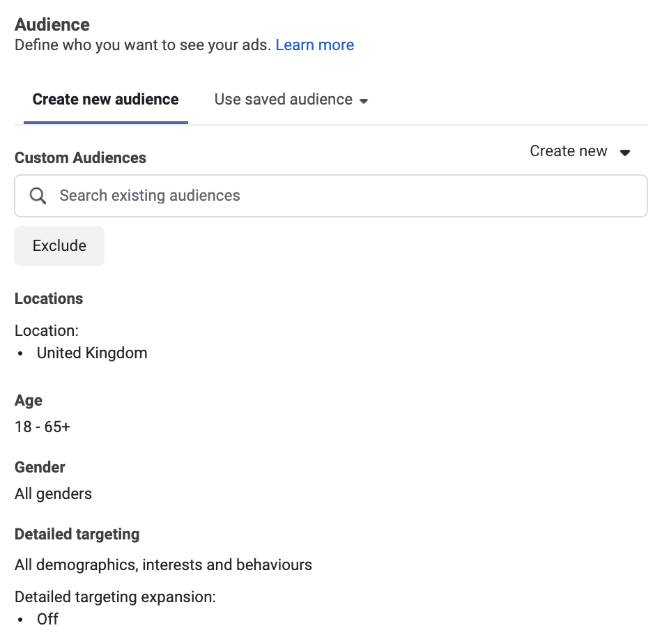Open the Create new dropdown
The image size is (662, 644).
tap(578, 151)
